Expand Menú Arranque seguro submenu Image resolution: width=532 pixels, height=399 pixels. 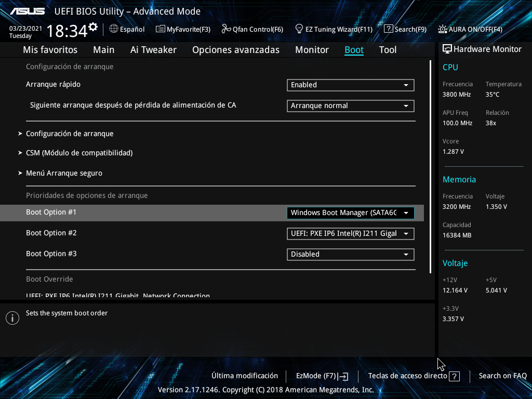pyautogui.click(x=64, y=173)
